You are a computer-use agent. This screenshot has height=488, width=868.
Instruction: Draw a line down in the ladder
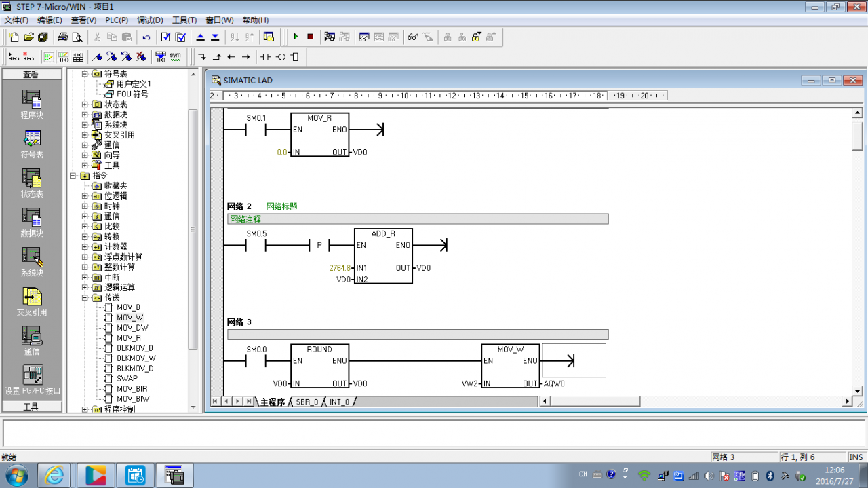[x=202, y=56]
